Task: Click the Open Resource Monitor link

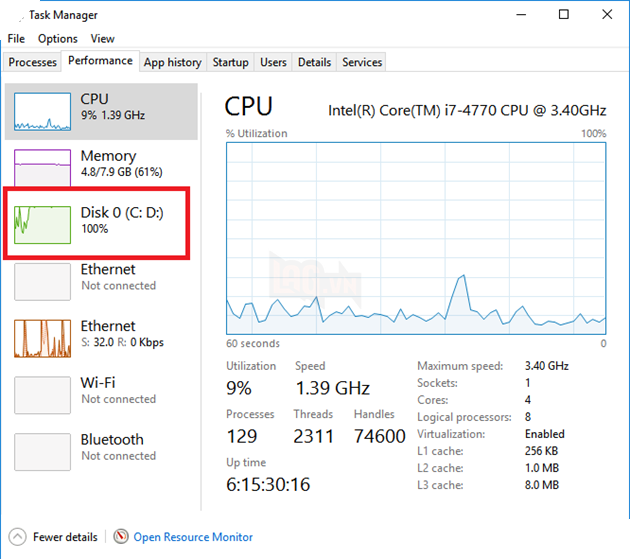Action: pos(193,537)
